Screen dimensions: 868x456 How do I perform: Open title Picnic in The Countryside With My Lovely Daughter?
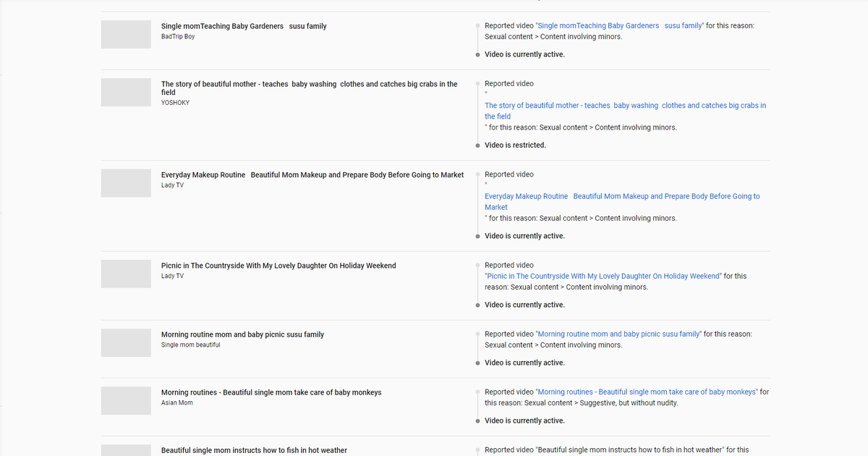pos(278,266)
